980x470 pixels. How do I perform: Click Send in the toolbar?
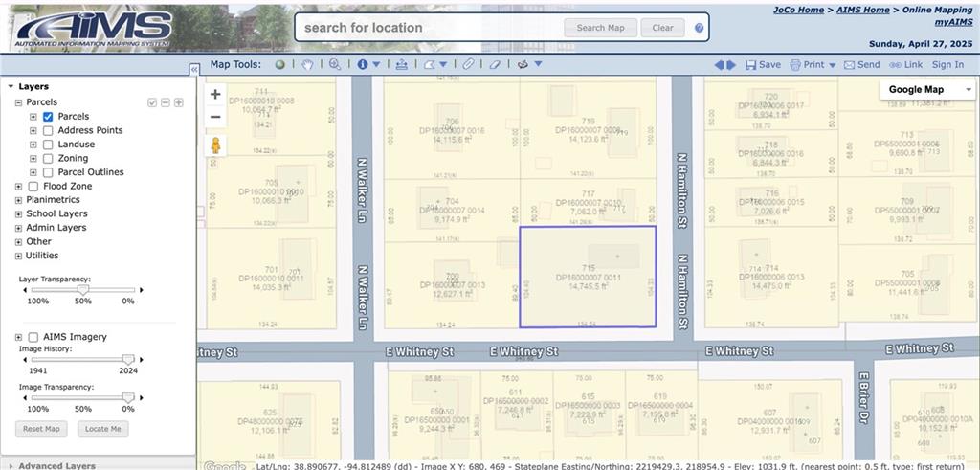point(869,65)
